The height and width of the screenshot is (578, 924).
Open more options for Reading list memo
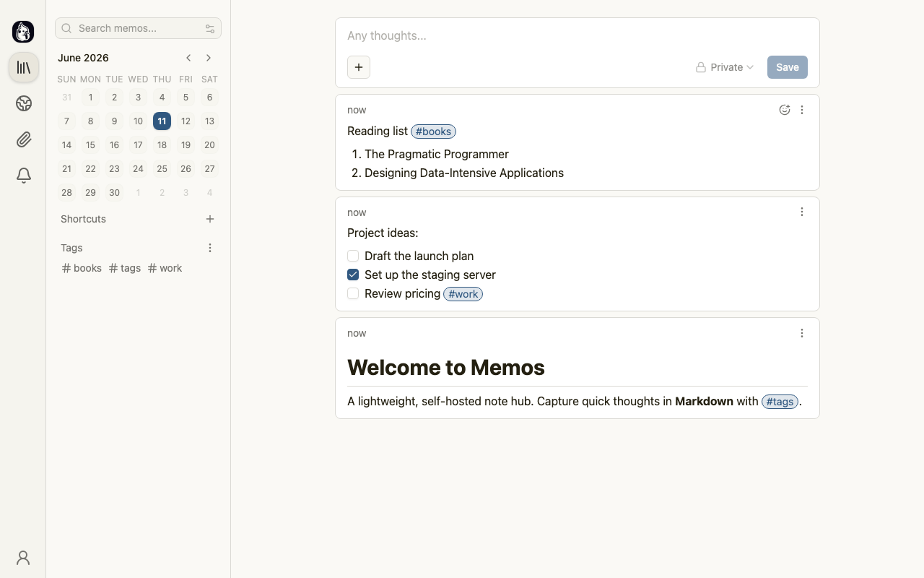click(802, 110)
